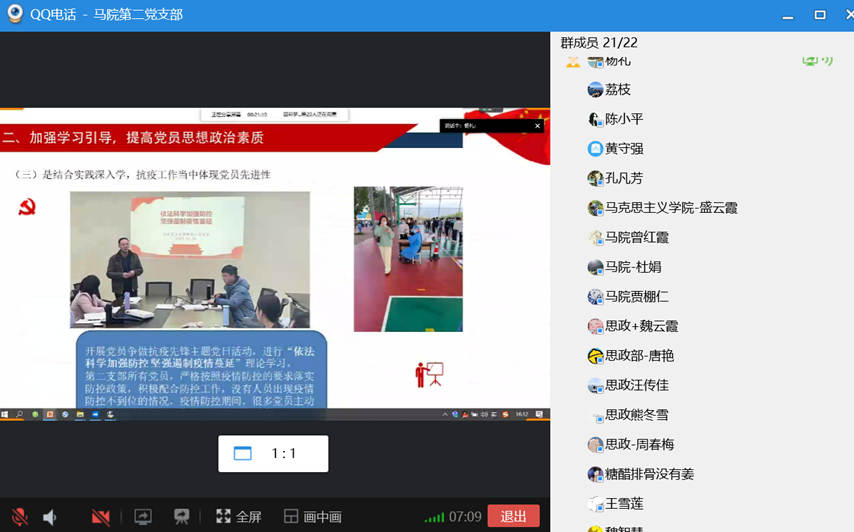854x532 pixels.
Task: Click 陈小平's avatar in the member list
Action: pos(595,119)
